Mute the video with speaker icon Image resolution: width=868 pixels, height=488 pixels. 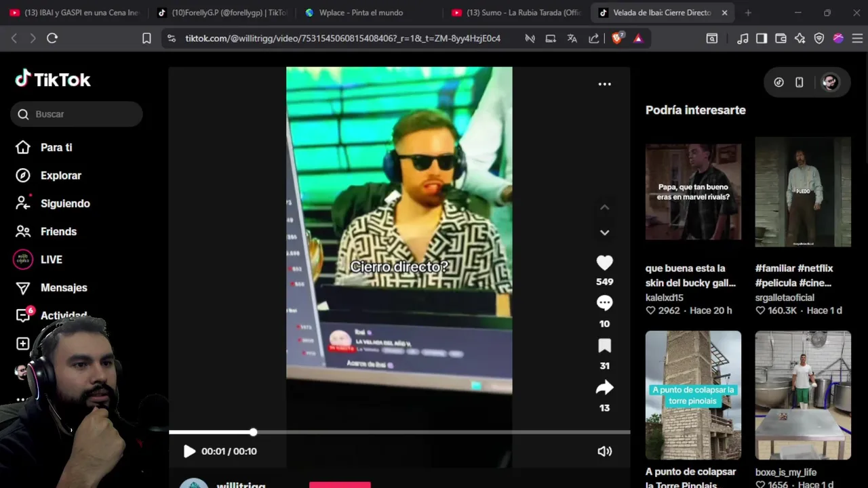click(604, 451)
